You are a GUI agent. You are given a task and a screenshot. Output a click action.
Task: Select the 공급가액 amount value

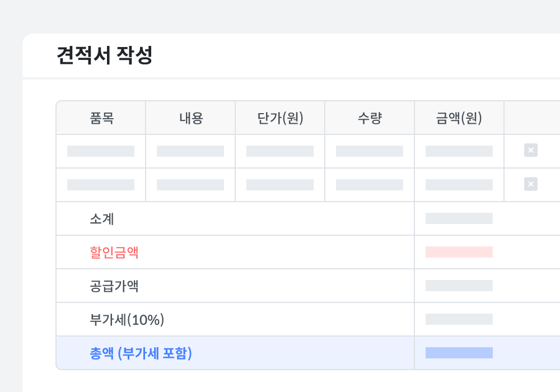[459, 286]
